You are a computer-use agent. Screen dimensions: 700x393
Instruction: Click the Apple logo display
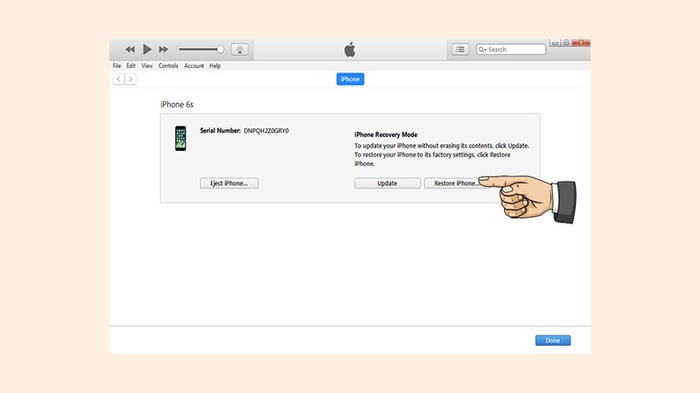[x=350, y=49]
